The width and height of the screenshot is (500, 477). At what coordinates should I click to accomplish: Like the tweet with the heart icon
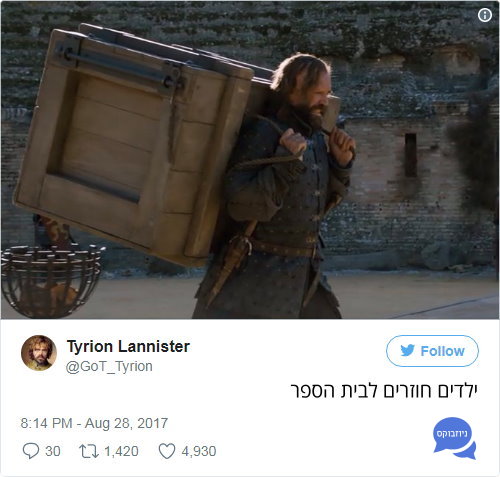(167, 451)
